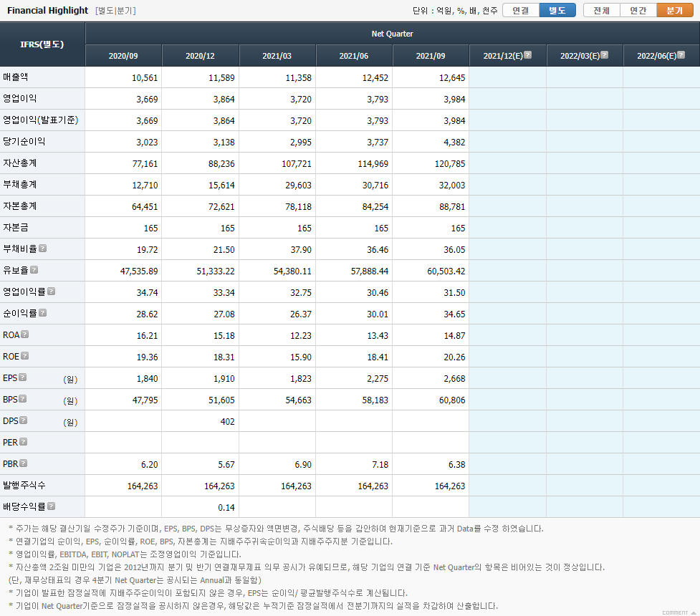
Task: Open help icon next to 2022/06(E)
Action: 681,55
